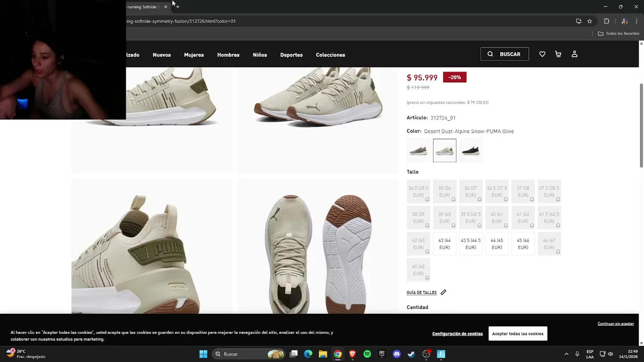Image resolution: width=644 pixels, height=362 pixels.
Task: Open Epic Games Launcher from taskbar
Action: (x=382, y=354)
